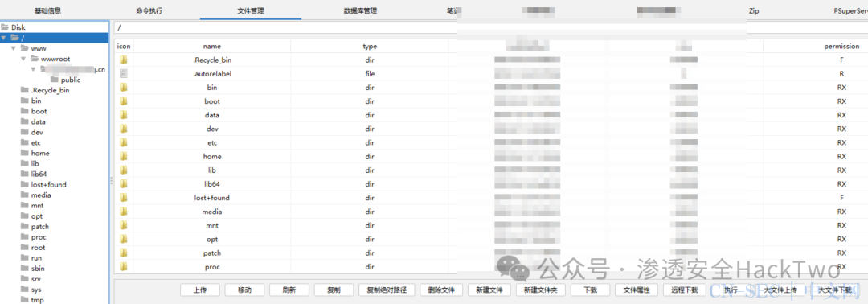Click the 复制绝对路径 button
Viewport: 868px width, 304px height.
point(387,290)
